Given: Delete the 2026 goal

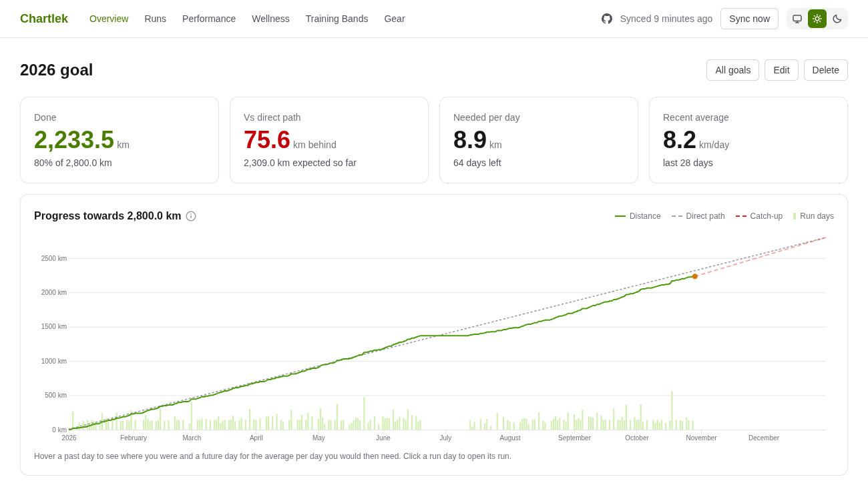Looking at the screenshot, I should pos(826,70).
